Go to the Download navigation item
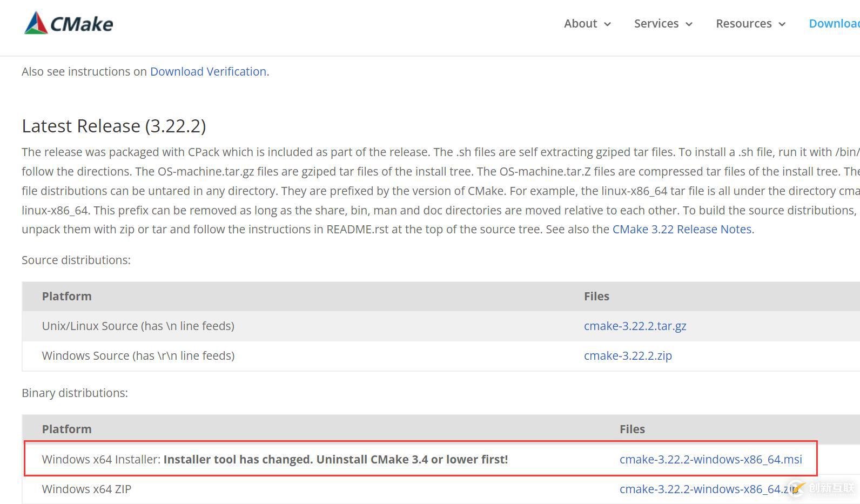 [834, 24]
